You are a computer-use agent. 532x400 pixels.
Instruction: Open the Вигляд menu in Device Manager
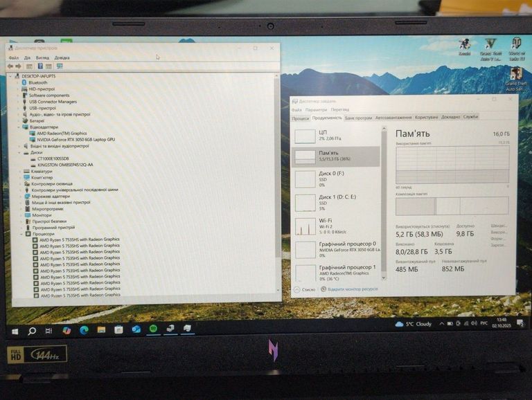pyautogui.click(x=42, y=57)
